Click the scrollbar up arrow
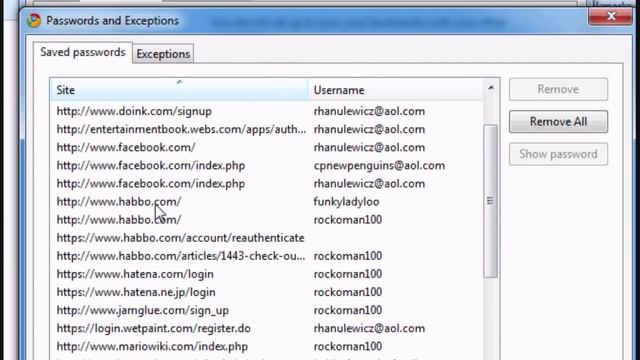This screenshot has height=360, width=640. pyautogui.click(x=491, y=87)
